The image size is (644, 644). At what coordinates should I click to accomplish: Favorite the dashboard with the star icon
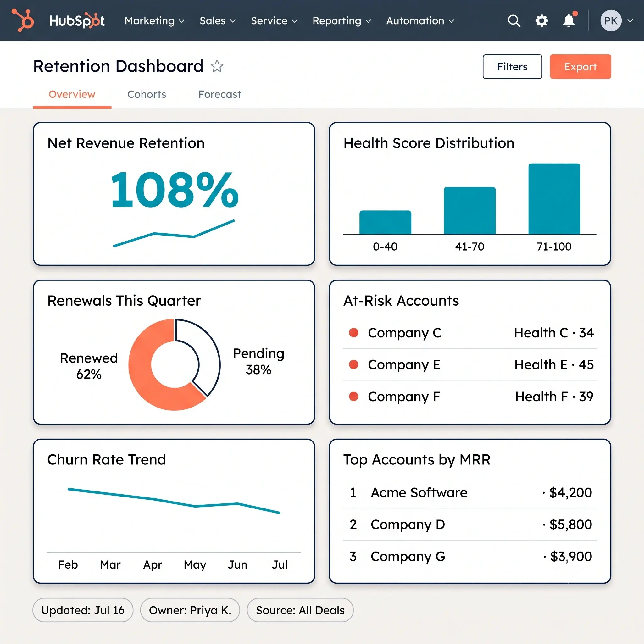click(x=217, y=66)
